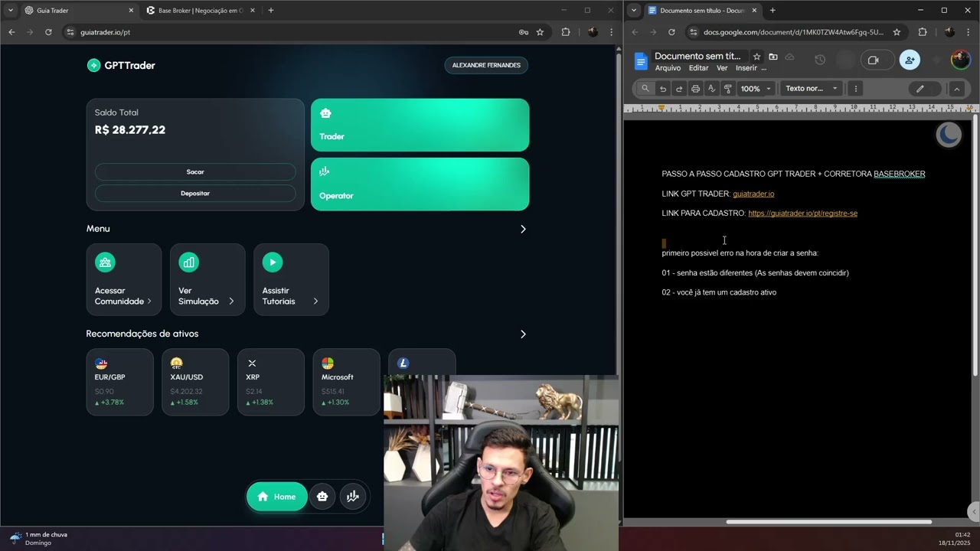
Task: Click the Operator chart icon on the green card
Action: coord(325,171)
